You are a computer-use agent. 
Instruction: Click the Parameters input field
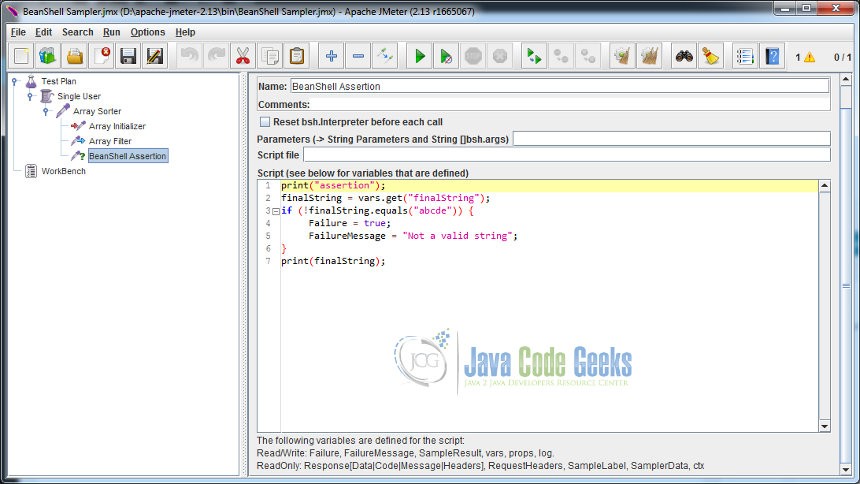(x=672, y=139)
